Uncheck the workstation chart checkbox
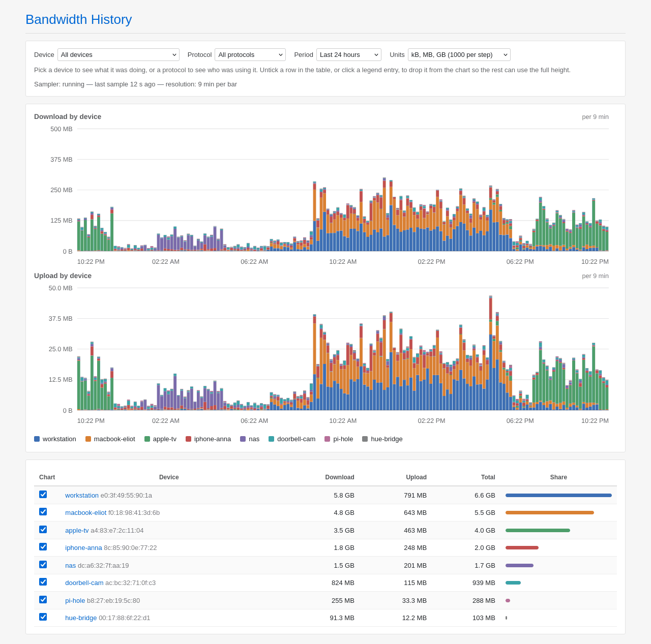The height and width of the screenshot is (644, 651). click(43, 495)
